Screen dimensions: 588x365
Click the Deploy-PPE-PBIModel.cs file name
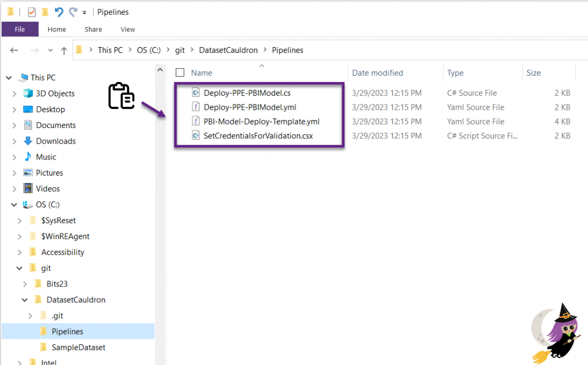(x=247, y=93)
